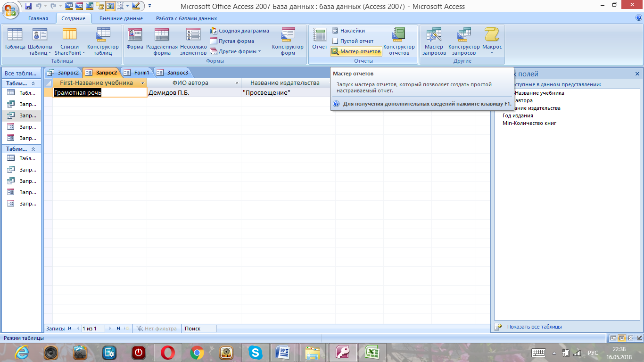
Task: Select the Грамотная речь cell
Action: click(x=100, y=93)
